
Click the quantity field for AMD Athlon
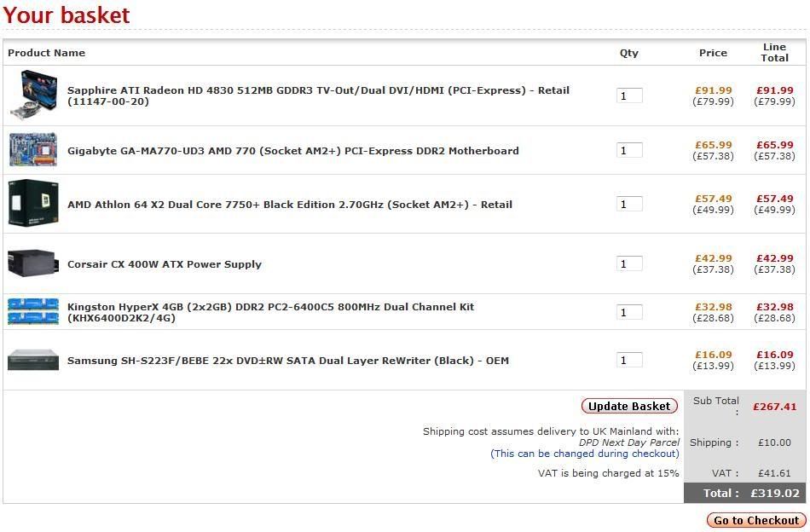[x=629, y=204]
